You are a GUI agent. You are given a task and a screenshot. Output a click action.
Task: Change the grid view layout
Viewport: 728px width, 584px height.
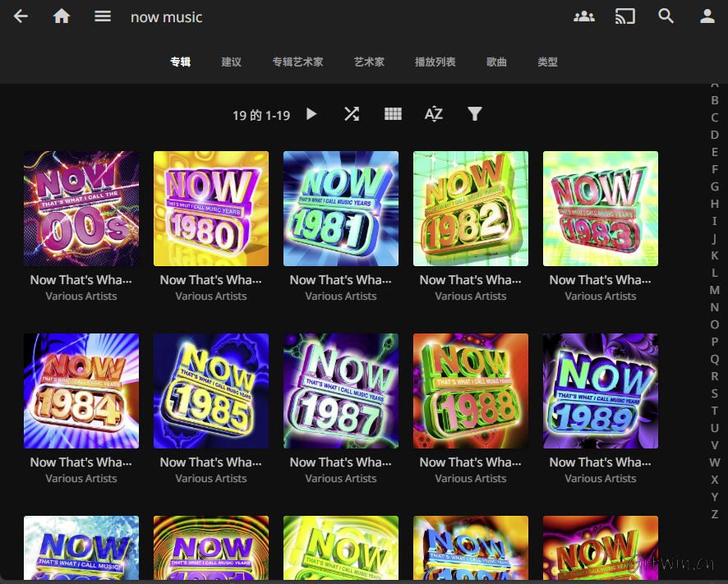point(393,113)
